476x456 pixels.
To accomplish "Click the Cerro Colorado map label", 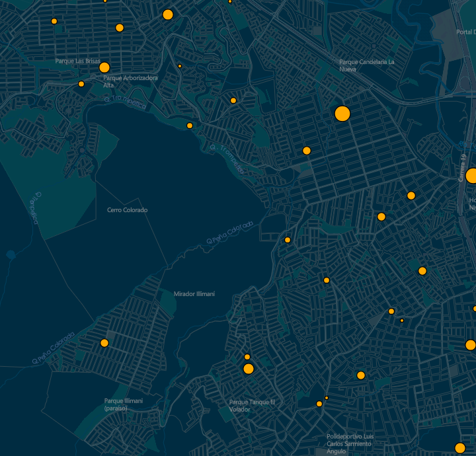I will click(x=127, y=210).
